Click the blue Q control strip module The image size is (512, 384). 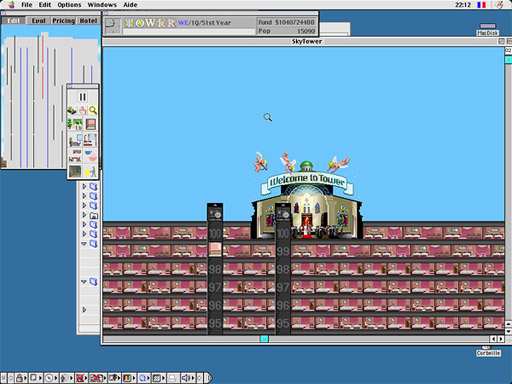143,378
